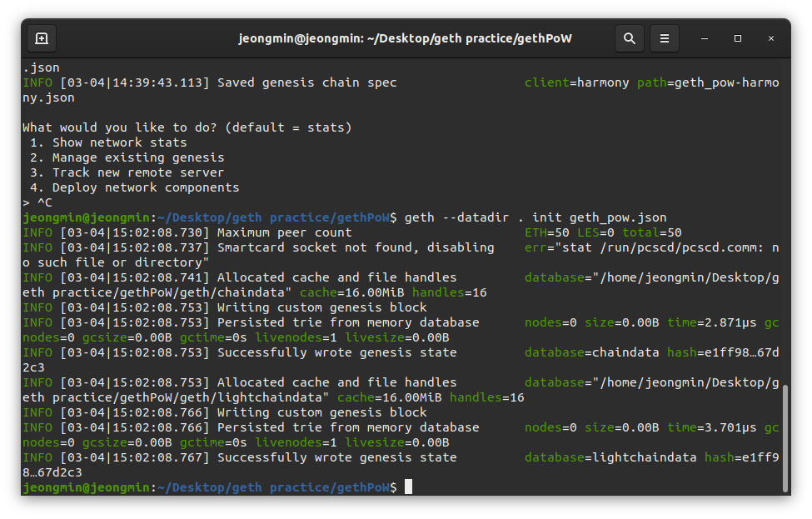Maximize the terminal window
This screenshot has height=519, width=812.
738,38
